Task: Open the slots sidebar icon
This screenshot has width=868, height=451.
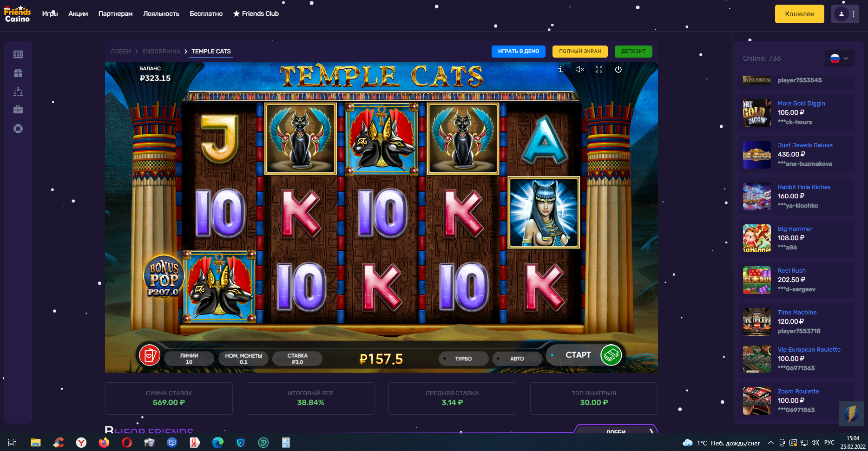Action: [18, 54]
